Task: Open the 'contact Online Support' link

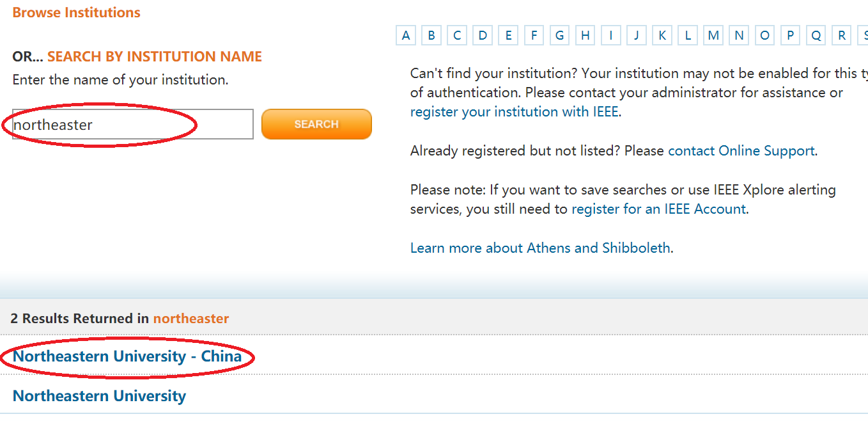Action: [x=741, y=151]
